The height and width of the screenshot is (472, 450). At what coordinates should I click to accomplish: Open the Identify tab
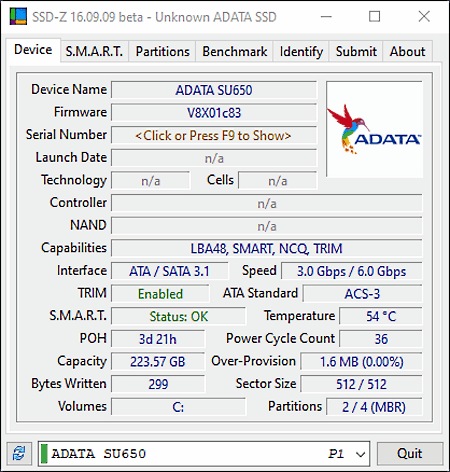(x=301, y=52)
